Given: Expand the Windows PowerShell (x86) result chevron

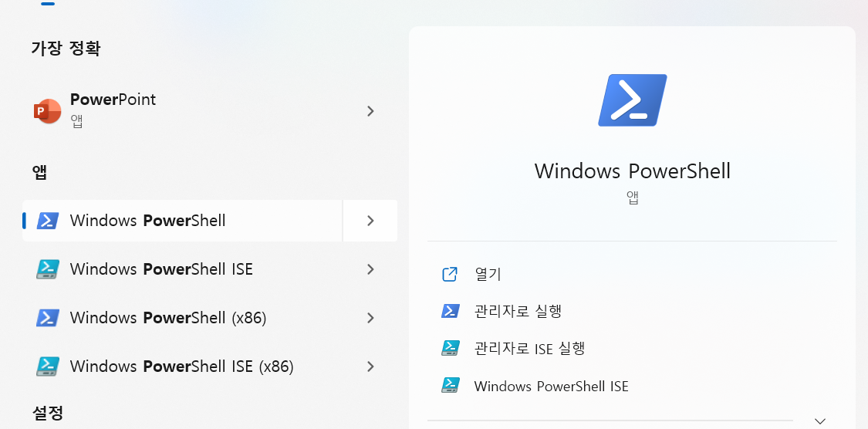Looking at the screenshot, I should tap(370, 319).
